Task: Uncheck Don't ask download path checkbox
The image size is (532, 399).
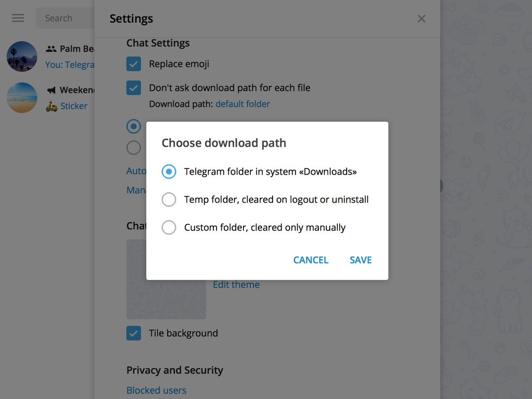Action: pyautogui.click(x=133, y=88)
